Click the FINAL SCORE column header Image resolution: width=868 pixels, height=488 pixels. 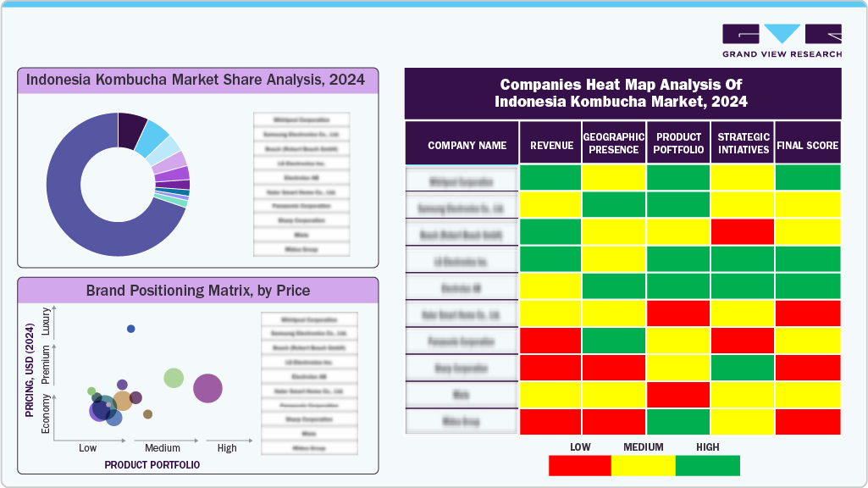pos(806,144)
